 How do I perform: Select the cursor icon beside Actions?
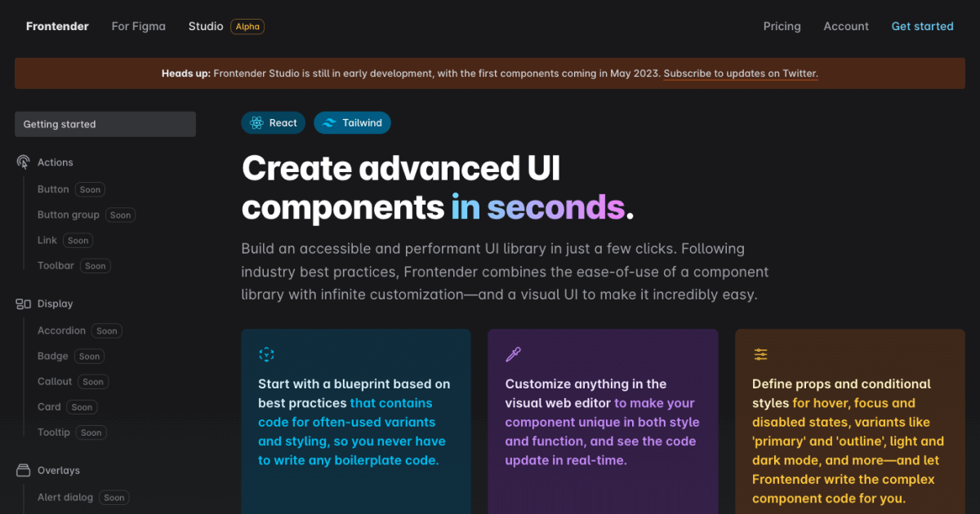tap(23, 162)
